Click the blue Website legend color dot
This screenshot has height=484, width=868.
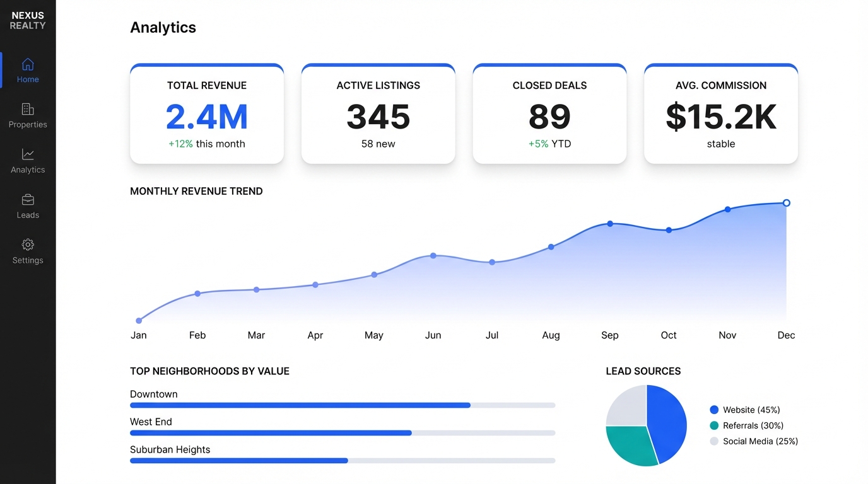713,410
